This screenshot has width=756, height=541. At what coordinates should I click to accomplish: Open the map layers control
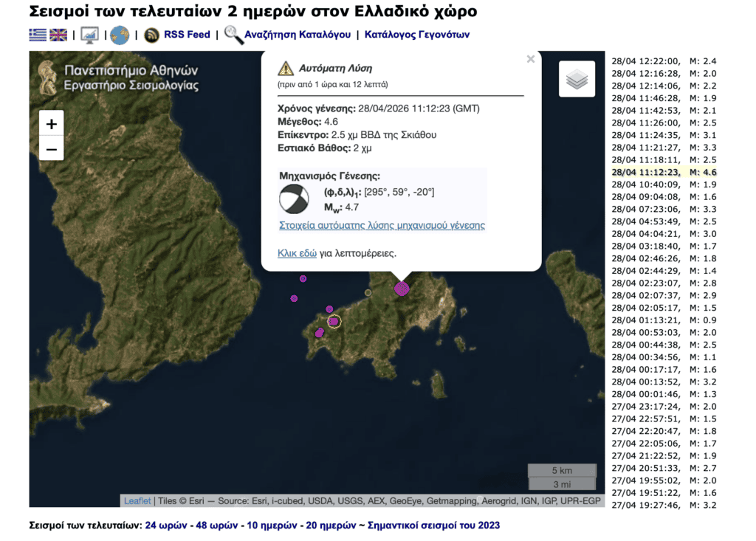[x=577, y=79]
